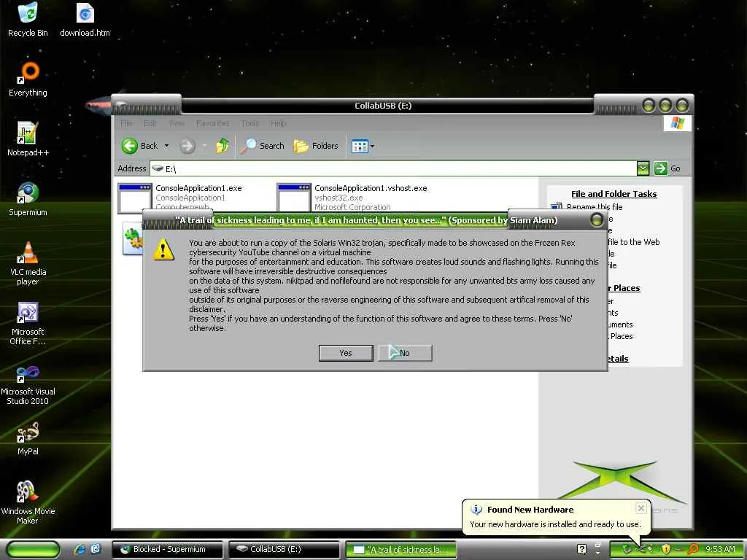Click No in the warning dialog

point(405,353)
